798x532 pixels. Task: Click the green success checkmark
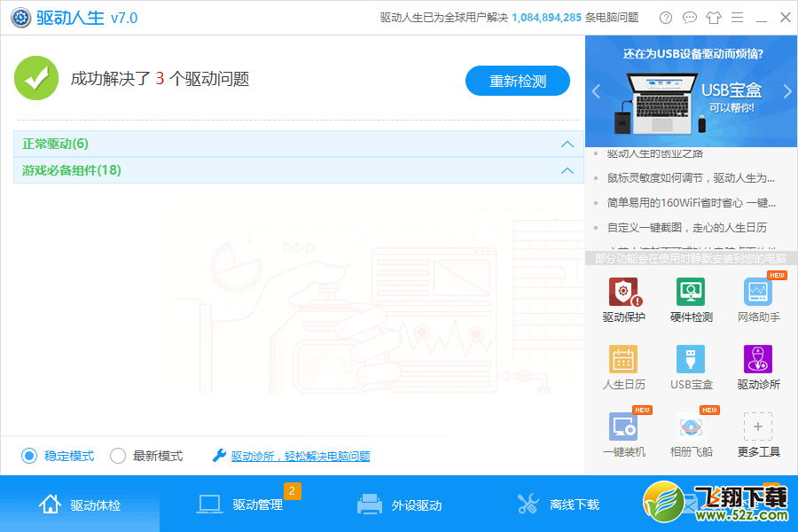36,78
